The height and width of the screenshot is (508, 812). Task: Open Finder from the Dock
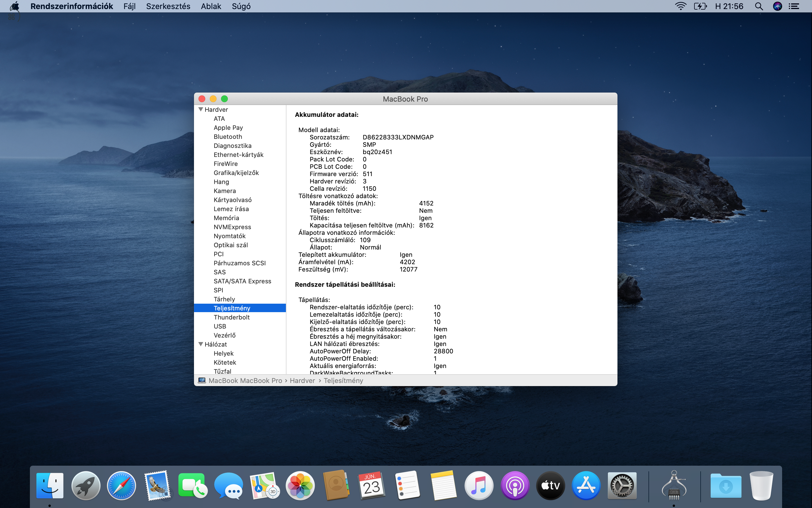(50, 485)
